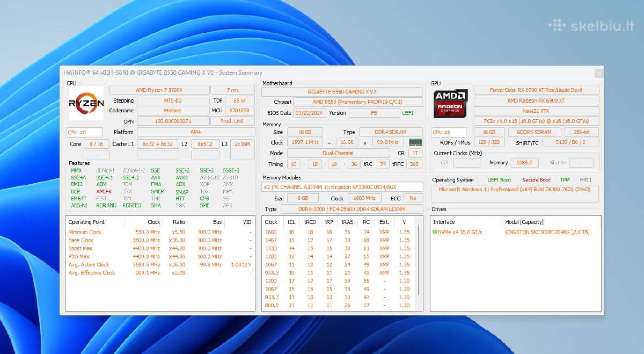Close the HWiNFO System Summary window
The height and width of the screenshot is (354, 644).
(x=598, y=73)
